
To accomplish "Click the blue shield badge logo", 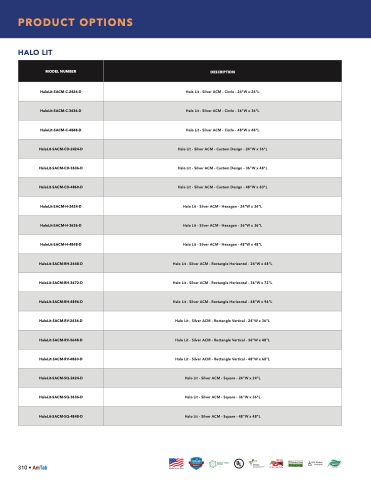I will (x=196, y=463).
